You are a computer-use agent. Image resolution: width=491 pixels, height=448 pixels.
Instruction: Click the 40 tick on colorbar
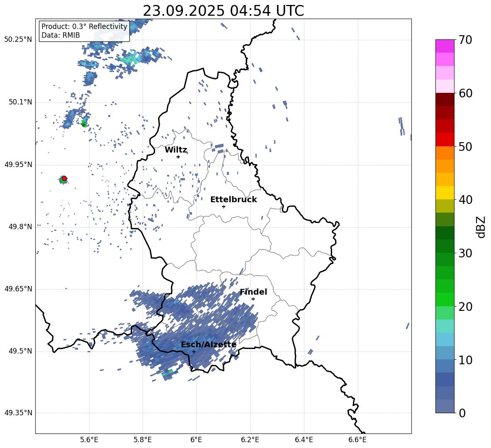coord(466,200)
